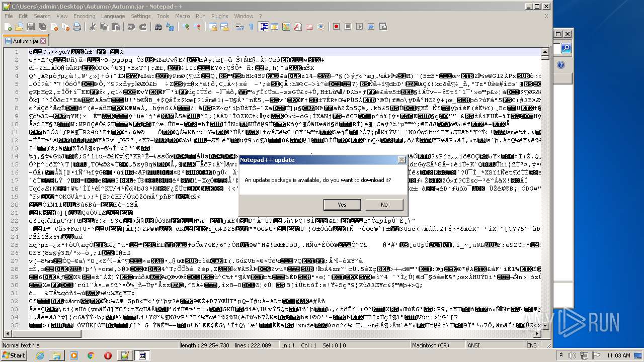The height and width of the screenshot is (362, 644).
Task: Start recording a macro
Action: (x=336, y=26)
